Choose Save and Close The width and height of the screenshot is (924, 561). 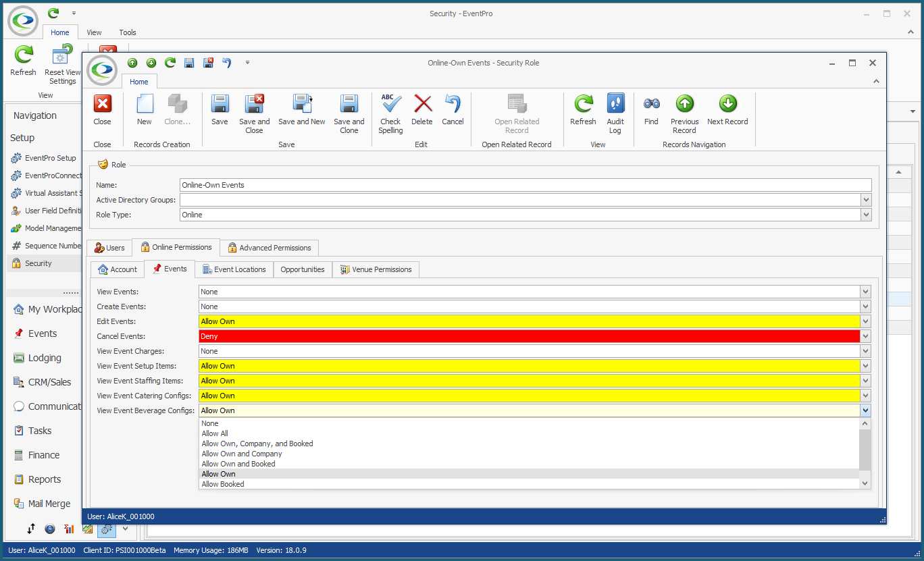tap(255, 114)
